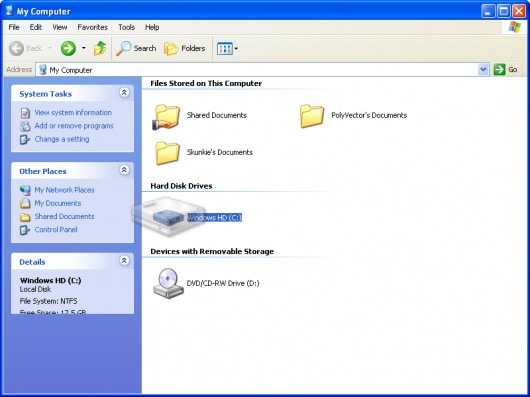Click View system information link

tap(73, 113)
